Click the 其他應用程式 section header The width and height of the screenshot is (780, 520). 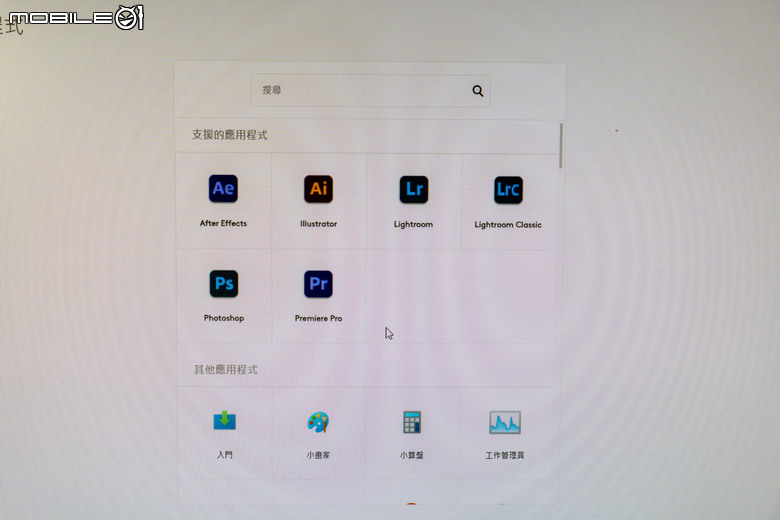pos(226,370)
